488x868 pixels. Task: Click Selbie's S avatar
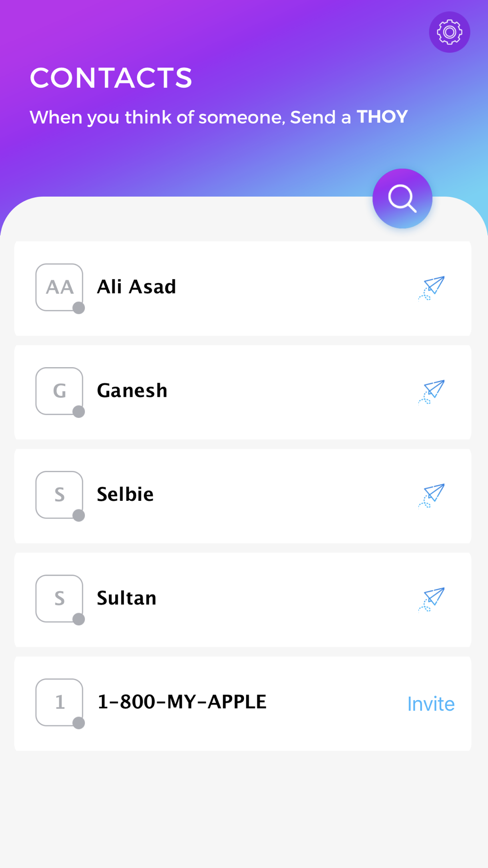tap(59, 495)
